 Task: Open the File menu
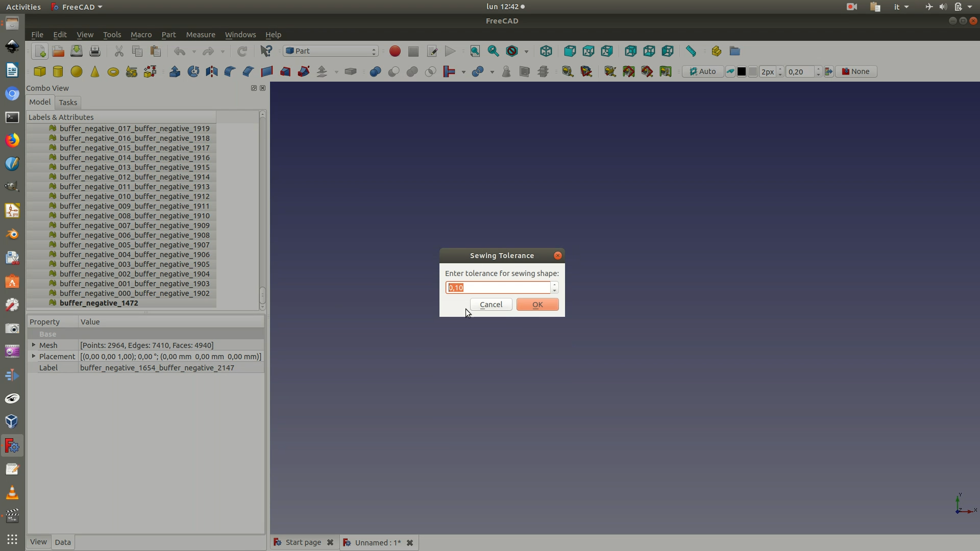coord(37,35)
